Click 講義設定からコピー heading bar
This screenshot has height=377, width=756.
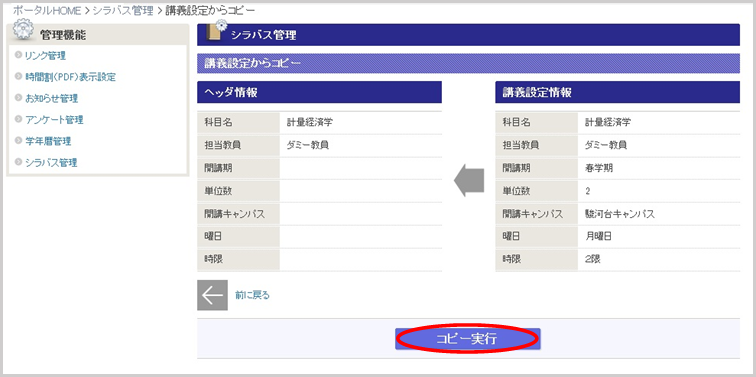coord(468,63)
